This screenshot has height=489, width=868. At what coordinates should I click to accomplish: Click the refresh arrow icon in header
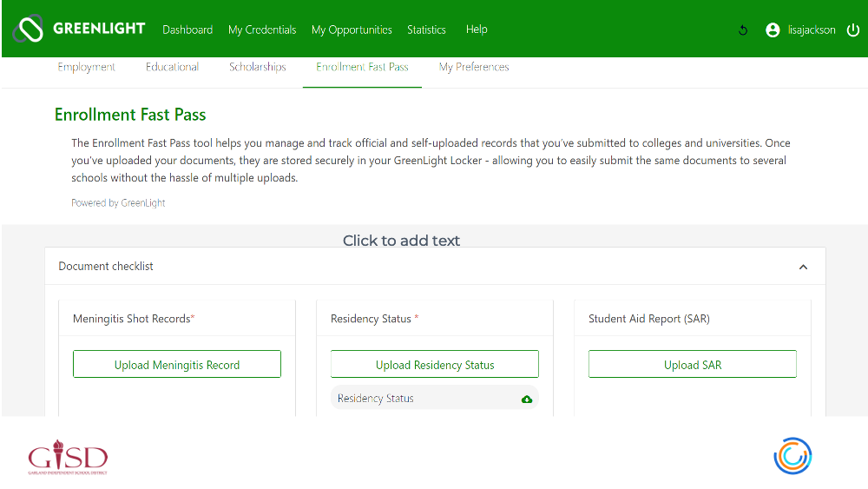pyautogui.click(x=743, y=30)
